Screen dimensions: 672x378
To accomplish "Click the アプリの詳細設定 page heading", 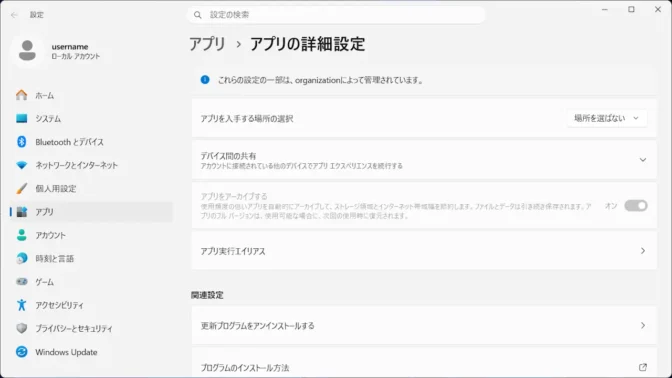I will [x=307, y=44].
